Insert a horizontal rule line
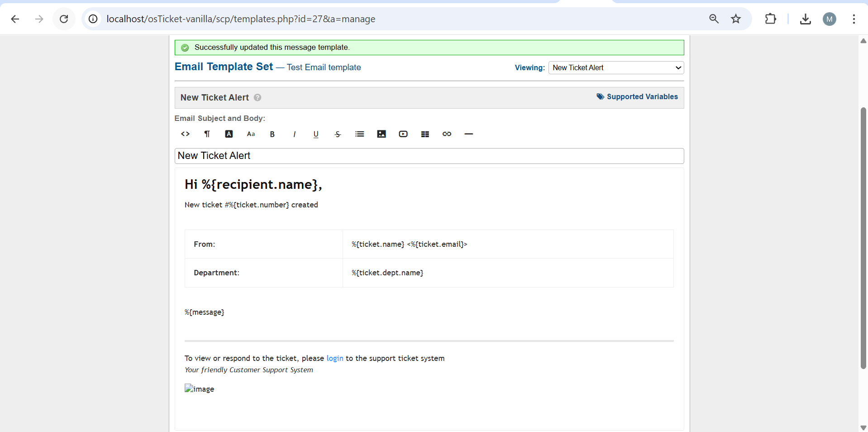This screenshot has height=432, width=868. pyautogui.click(x=468, y=134)
